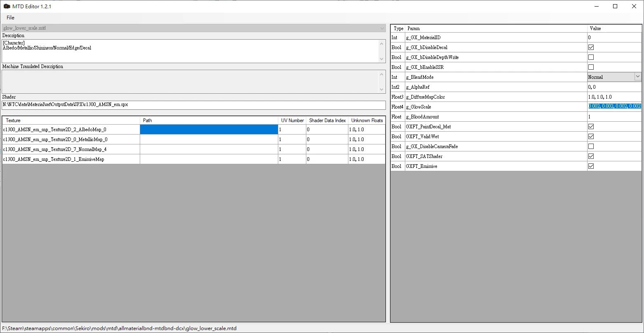The width and height of the screenshot is (644, 333).
Task: Click the MTD Editor app icon
Action: point(7,7)
